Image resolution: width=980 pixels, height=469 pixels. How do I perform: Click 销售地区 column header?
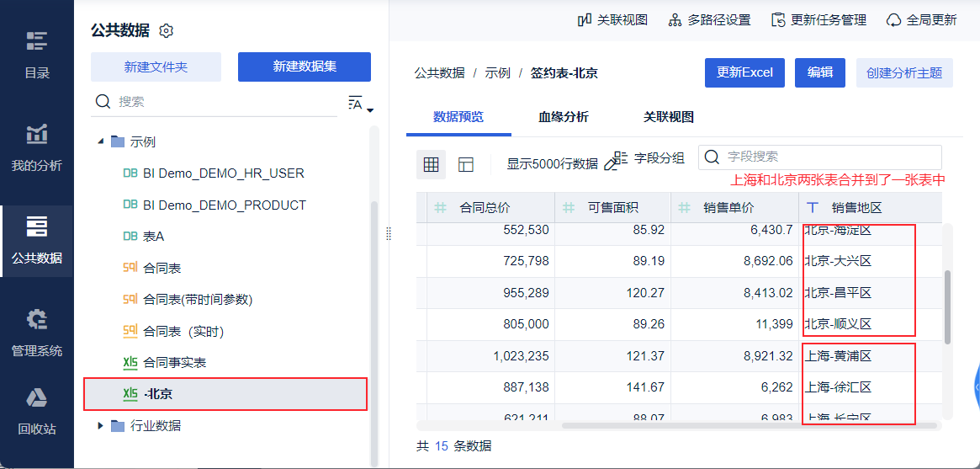(870, 208)
